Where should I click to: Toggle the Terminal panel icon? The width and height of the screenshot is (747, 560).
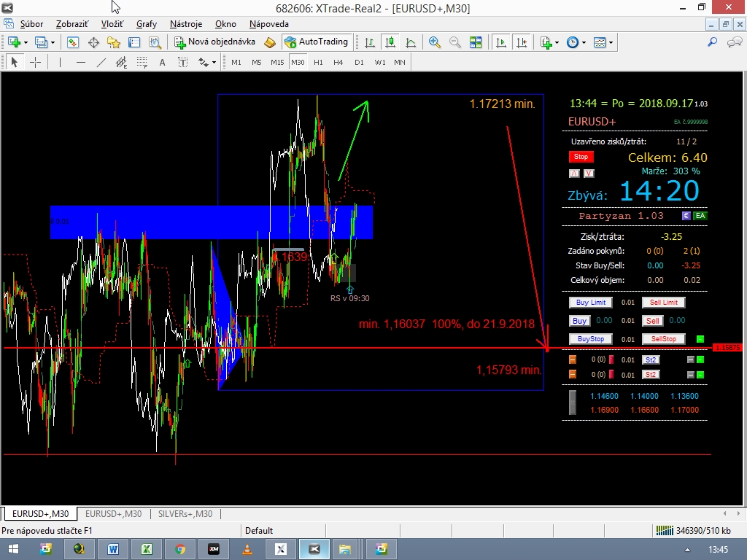pos(134,42)
